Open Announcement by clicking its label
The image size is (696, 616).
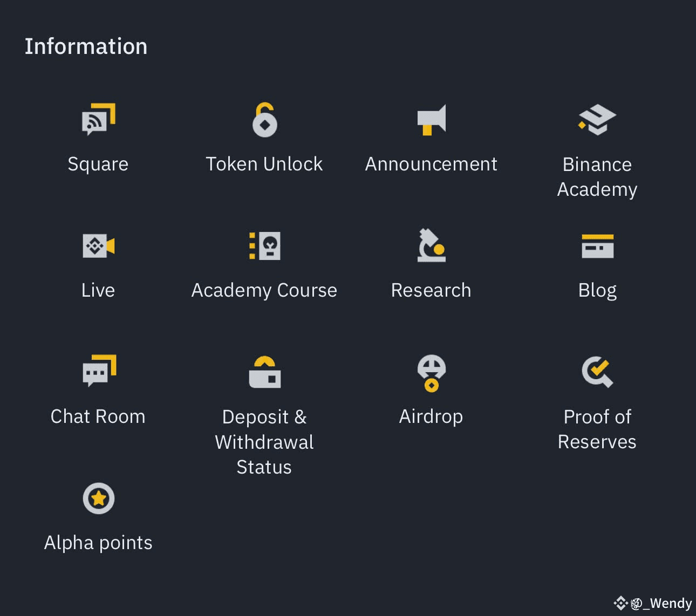click(x=431, y=164)
